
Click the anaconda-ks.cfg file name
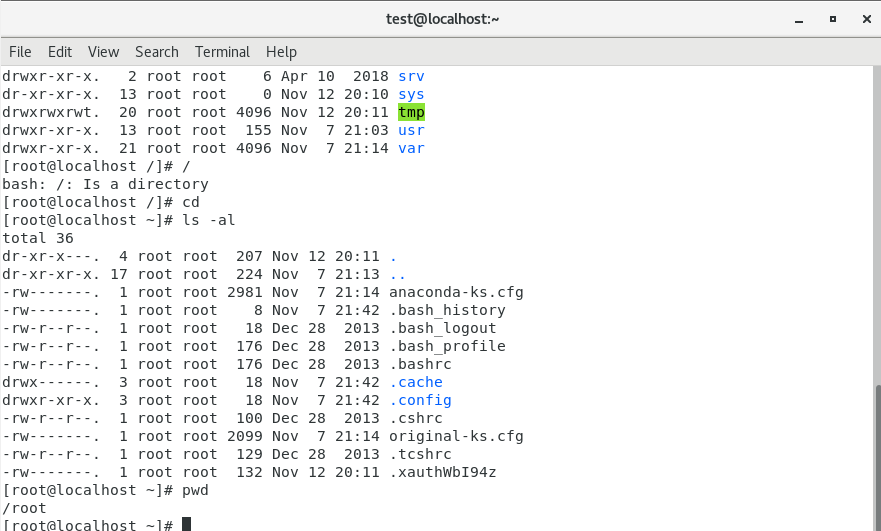pos(456,292)
